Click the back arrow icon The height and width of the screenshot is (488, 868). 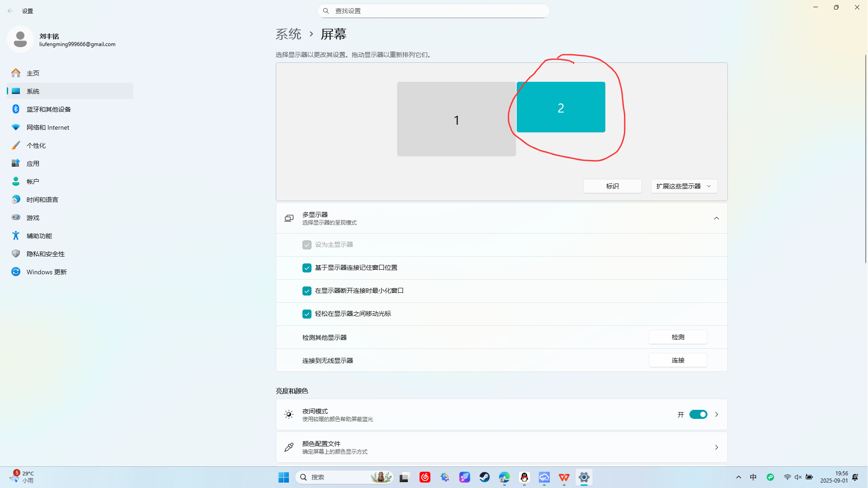(10, 11)
